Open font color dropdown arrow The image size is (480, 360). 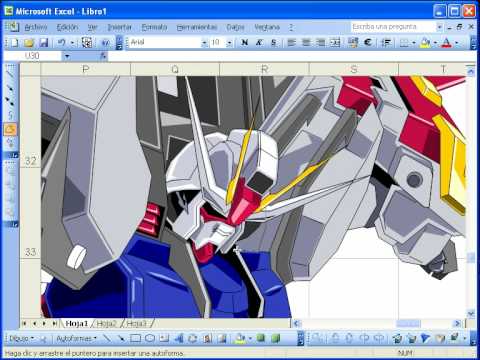[x=456, y=43]
